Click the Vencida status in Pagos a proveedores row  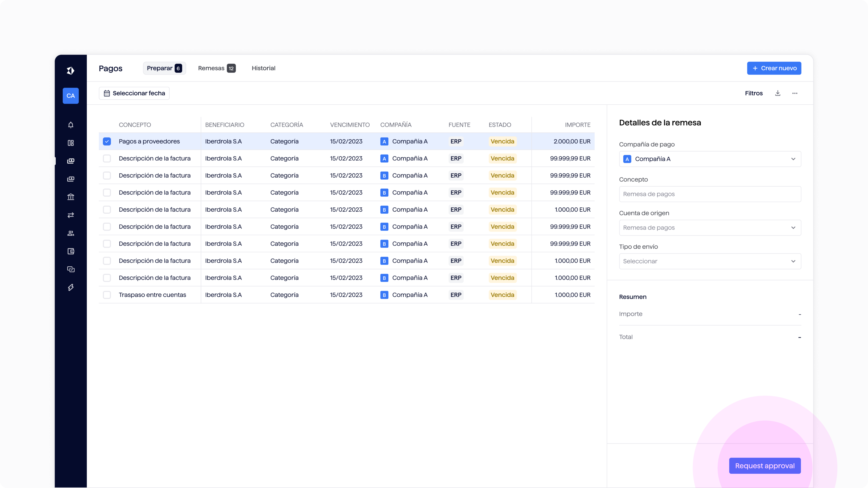[x=502, y=141]
